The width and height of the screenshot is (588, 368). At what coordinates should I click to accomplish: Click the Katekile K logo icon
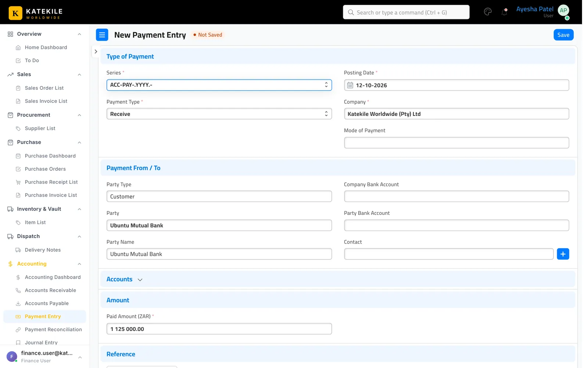coord(15,13)
